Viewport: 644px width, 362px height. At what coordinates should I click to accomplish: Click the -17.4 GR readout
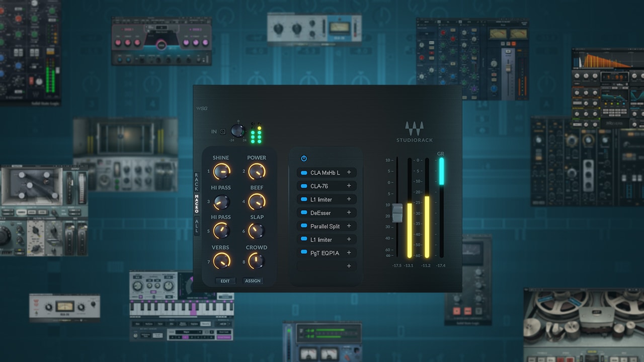441,265
